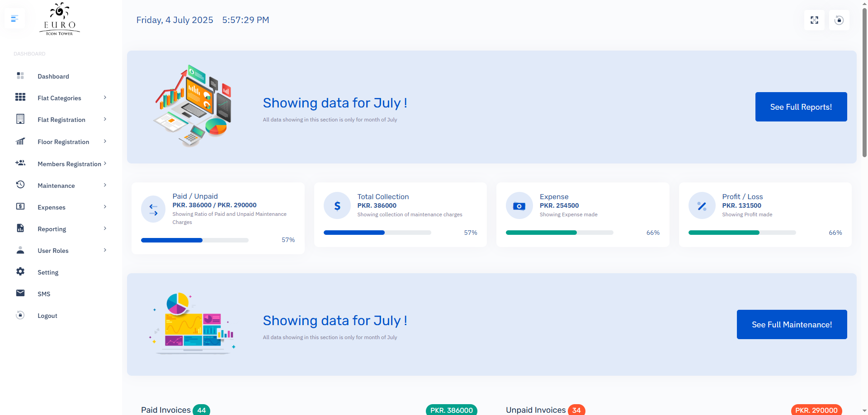Click the Expense cash icon
This screenshot has height=415, width=868.
[519, 206]
